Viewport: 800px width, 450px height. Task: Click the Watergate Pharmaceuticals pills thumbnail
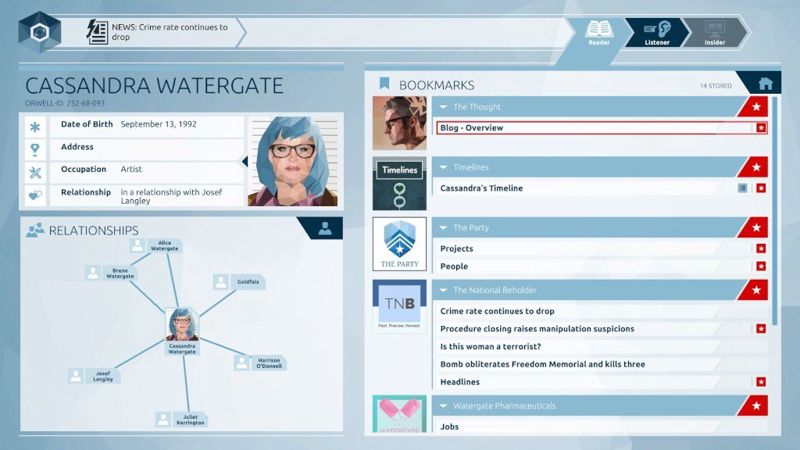click(x=399, y=414)
